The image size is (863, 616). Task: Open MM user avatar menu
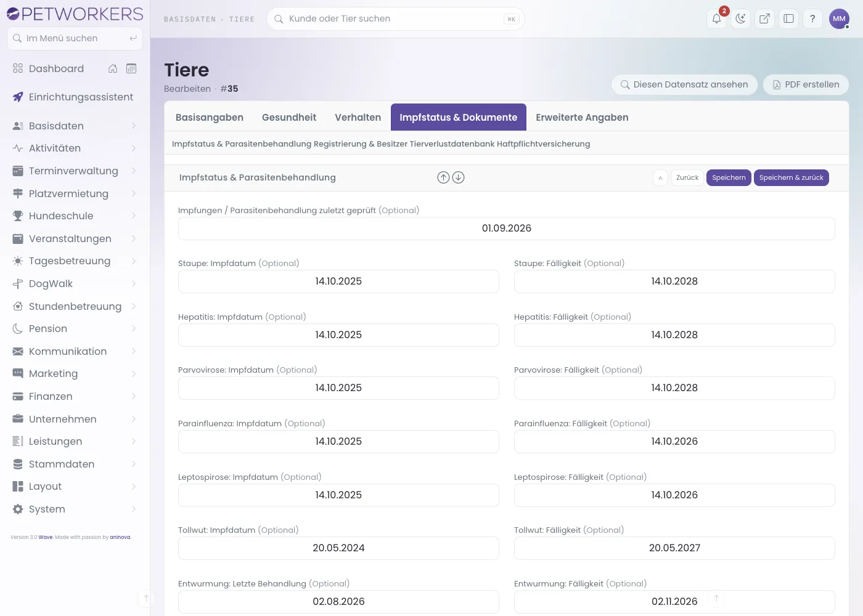(839, 18)
